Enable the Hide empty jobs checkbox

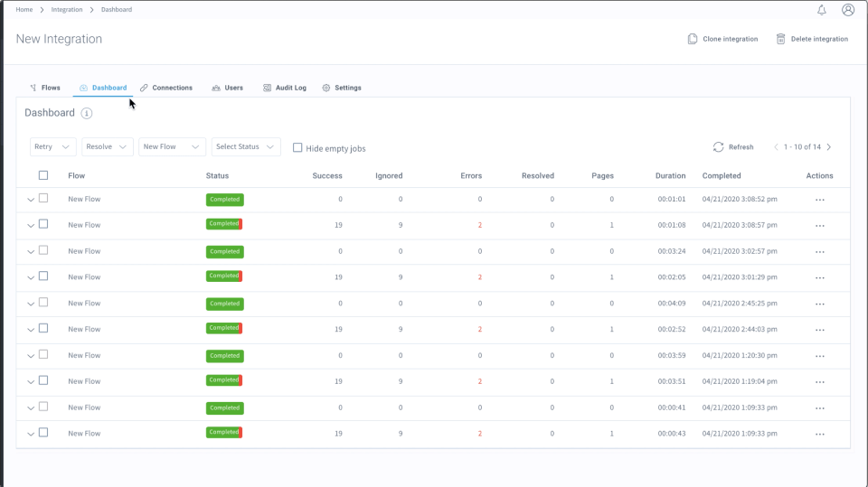tap(297, 147)
